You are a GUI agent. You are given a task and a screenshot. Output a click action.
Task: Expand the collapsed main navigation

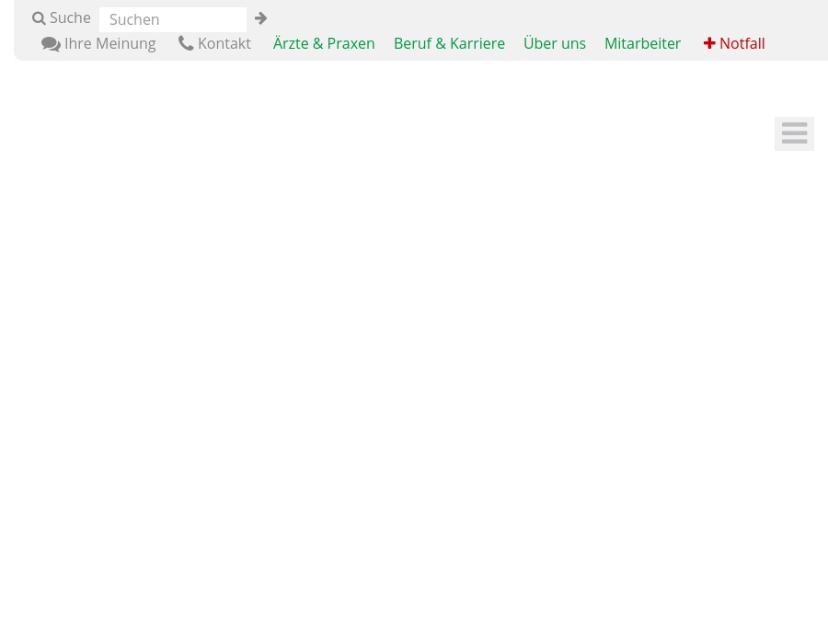794,133
